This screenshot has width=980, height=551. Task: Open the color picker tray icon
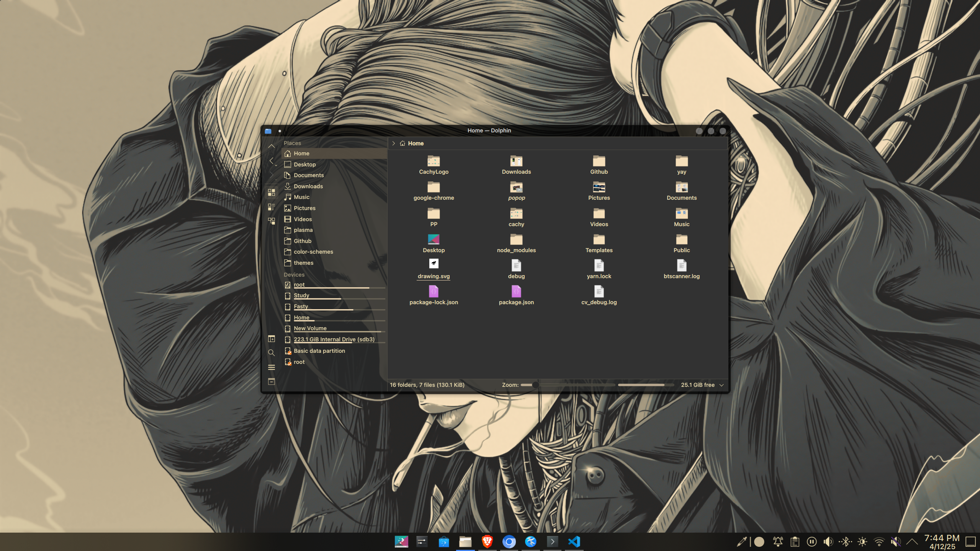point(741,542)
